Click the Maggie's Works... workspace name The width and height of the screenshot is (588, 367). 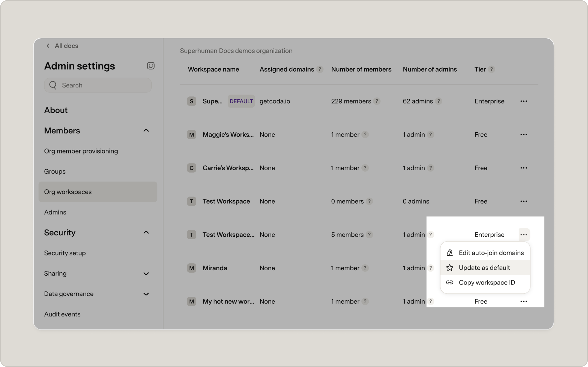point(228,135)
